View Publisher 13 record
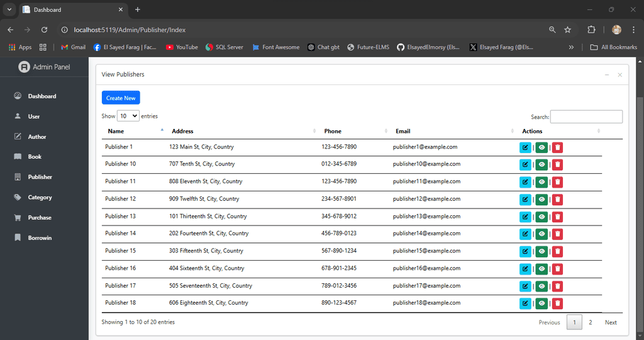Image resolution: width=644 pixels, height=340 pixels. 541,217
